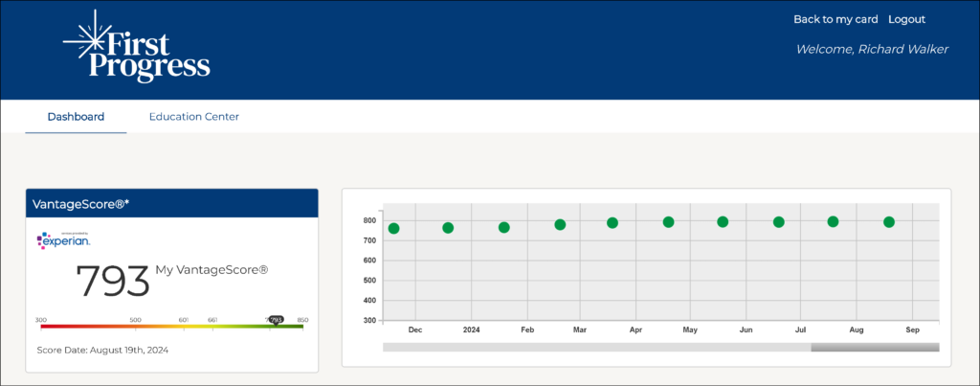Click the dark scrollbar thumb below the chart
The width and height of the screenshot is (980, 386).
point(874,347)
